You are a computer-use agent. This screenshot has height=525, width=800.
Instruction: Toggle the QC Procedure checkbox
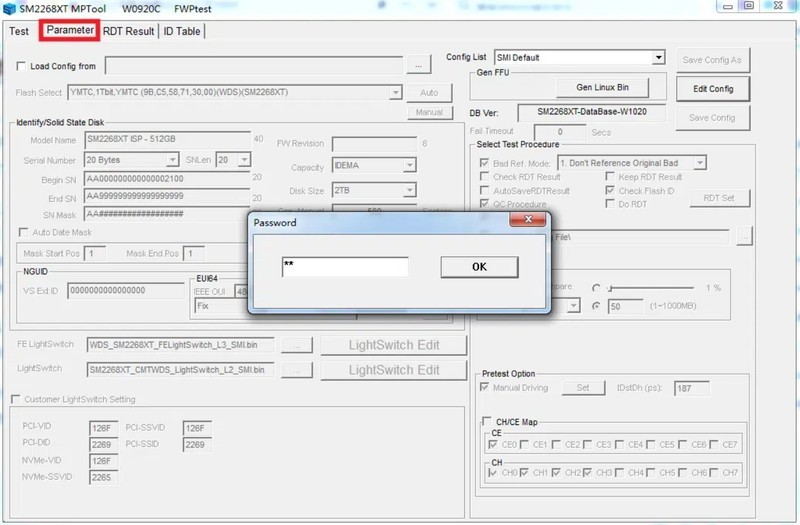[x=484, y=204]
